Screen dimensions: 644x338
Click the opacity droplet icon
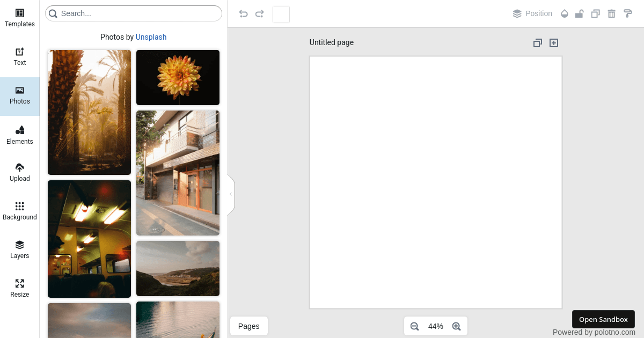click(564, 14)
